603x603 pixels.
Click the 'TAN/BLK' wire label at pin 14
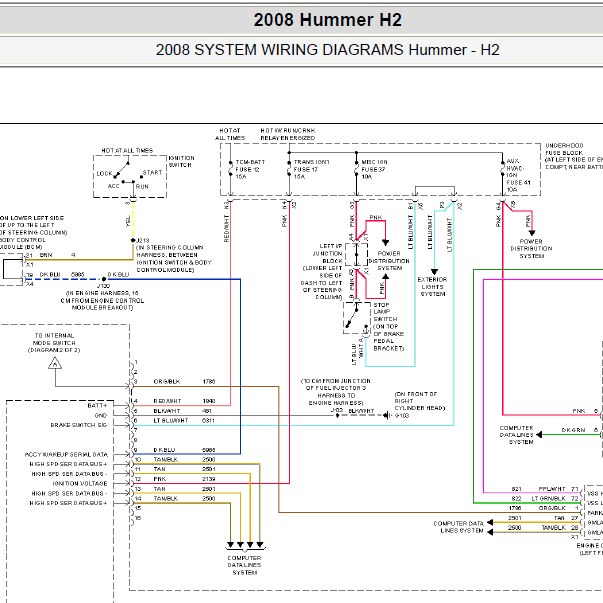(x=165, y=499)
